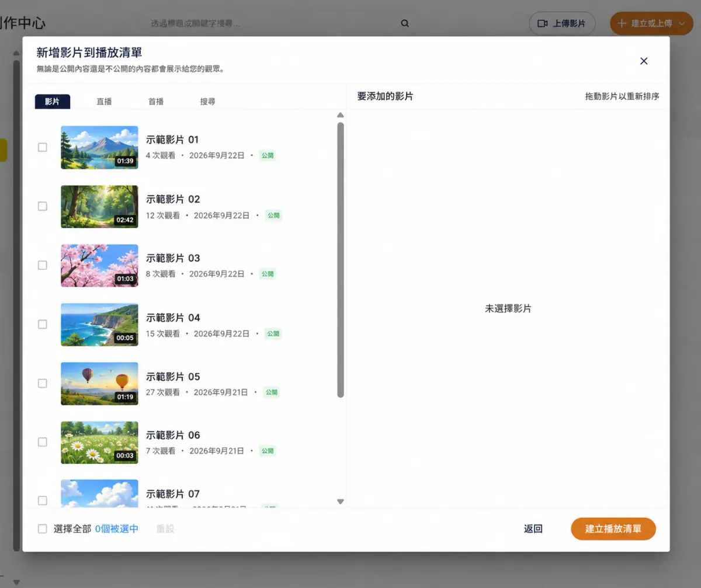Screen dimensions: 701x588
Task: Check the box for 示範影片 02
Action: (43, 206)
